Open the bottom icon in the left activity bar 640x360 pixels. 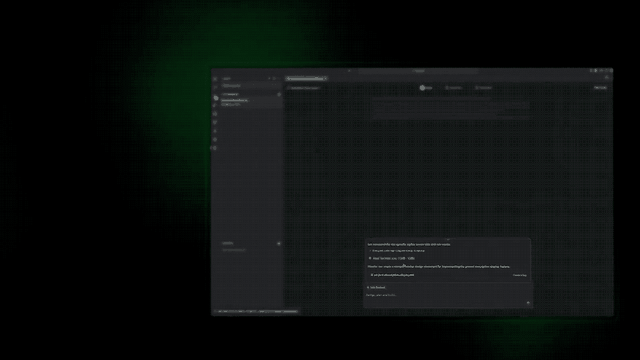tap(215, 148)
